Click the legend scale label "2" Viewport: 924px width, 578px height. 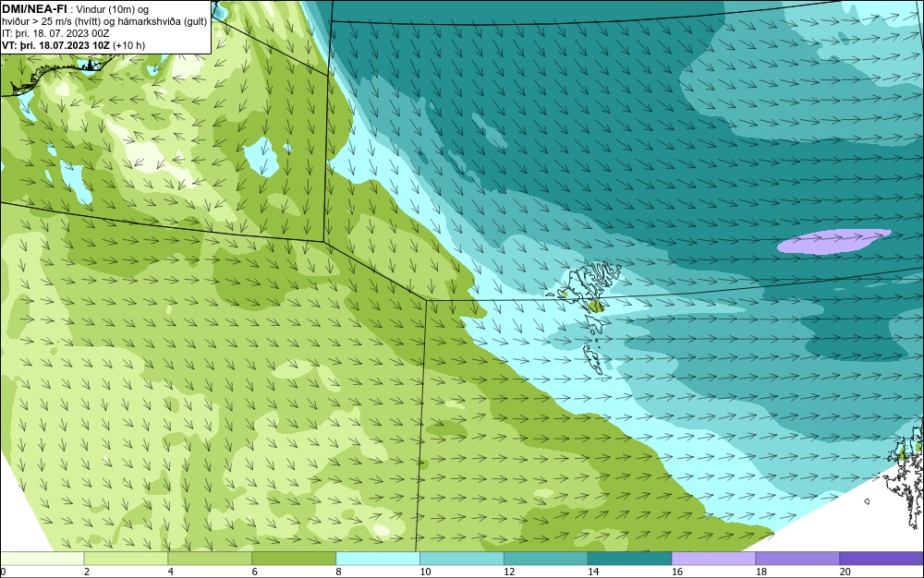pyautogui.click(x=87, y=572)
